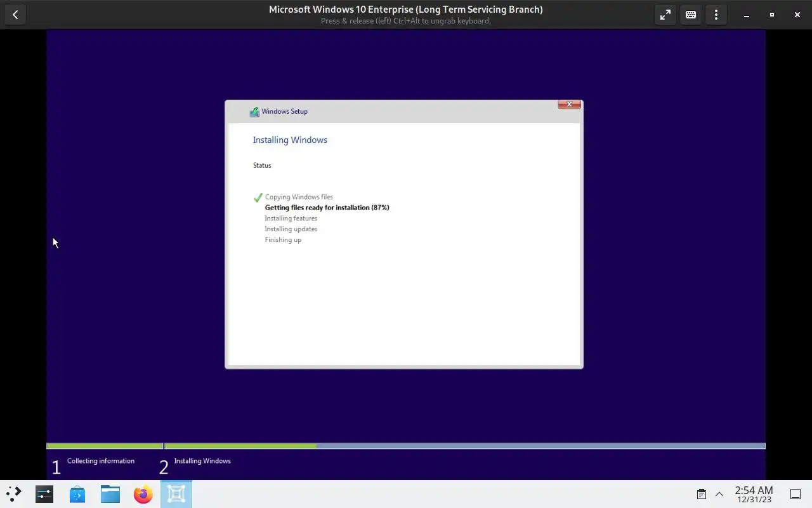Screen dimensions: 812x508
Task: Click the "Status" label
Action: point(262,165)
